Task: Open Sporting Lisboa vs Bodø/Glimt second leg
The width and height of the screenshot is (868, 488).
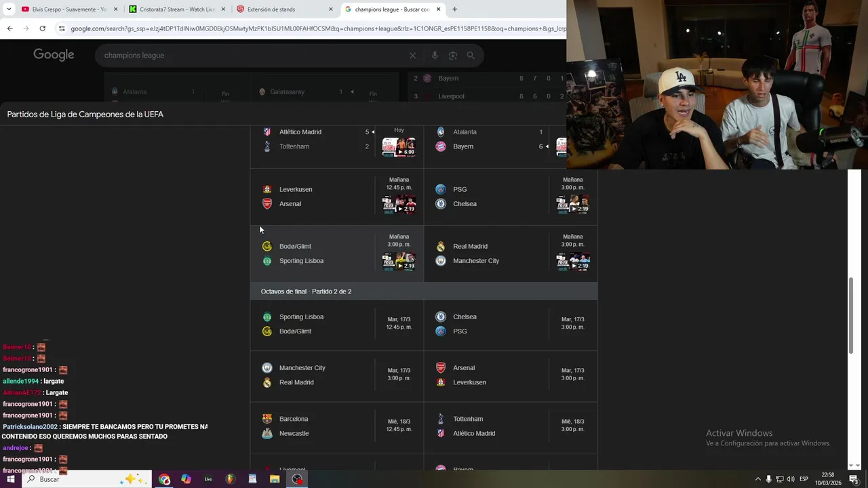Action: (x=337, y=324)
